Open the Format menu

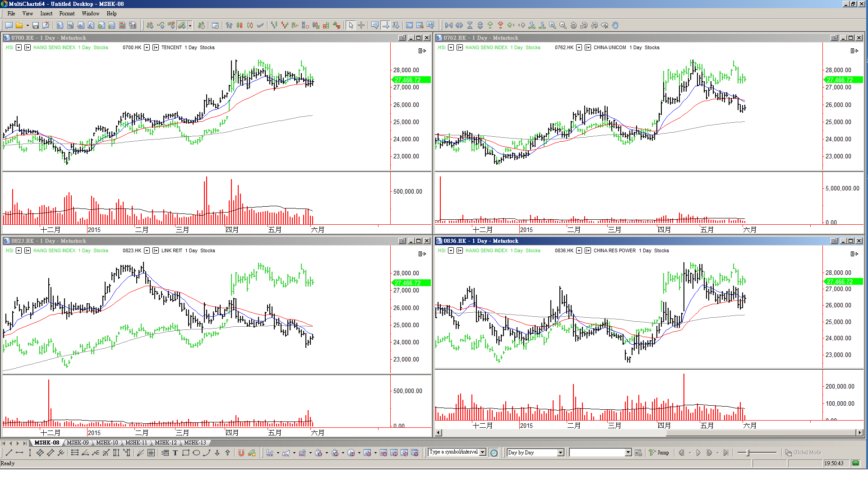point(67,14)
